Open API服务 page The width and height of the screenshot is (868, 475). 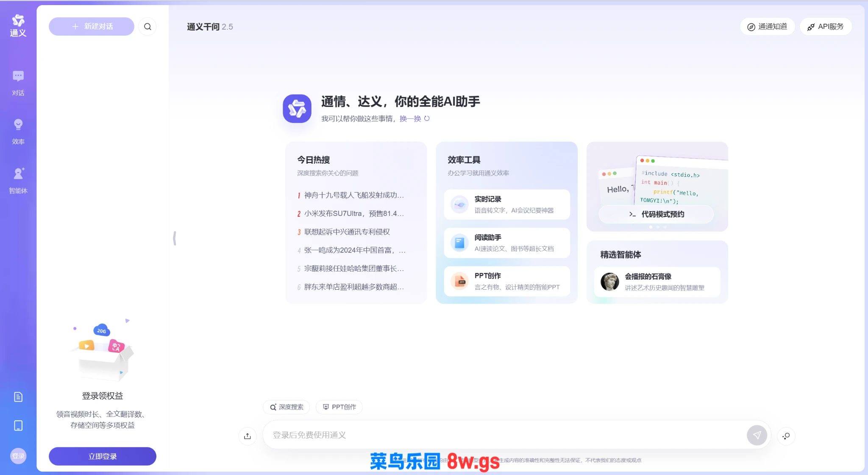(826, 27)
